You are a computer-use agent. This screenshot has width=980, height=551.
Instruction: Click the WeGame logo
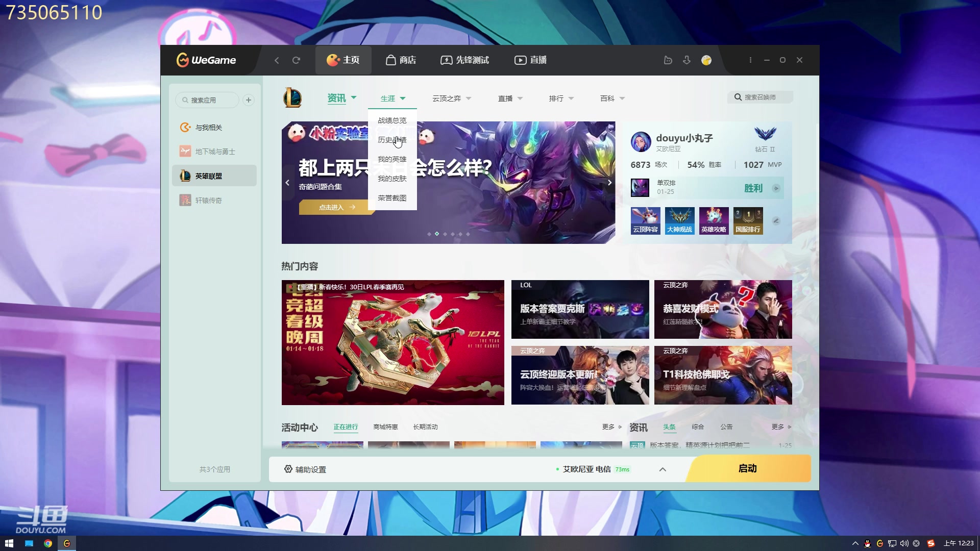pos(206,60)
